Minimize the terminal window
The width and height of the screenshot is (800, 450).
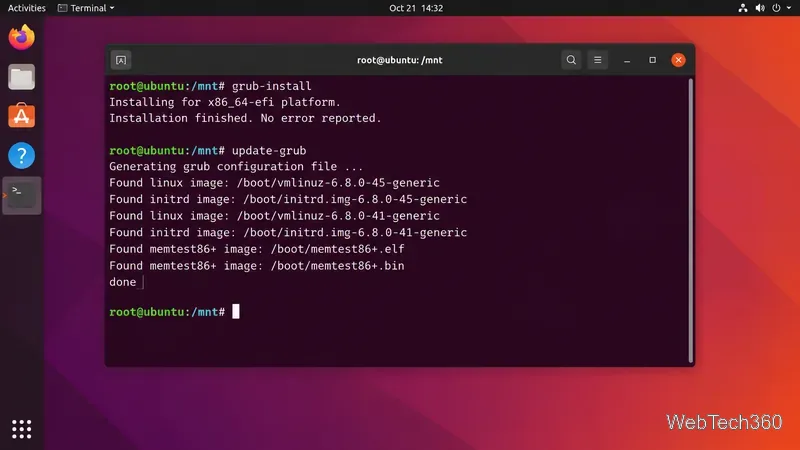point(627,60)
